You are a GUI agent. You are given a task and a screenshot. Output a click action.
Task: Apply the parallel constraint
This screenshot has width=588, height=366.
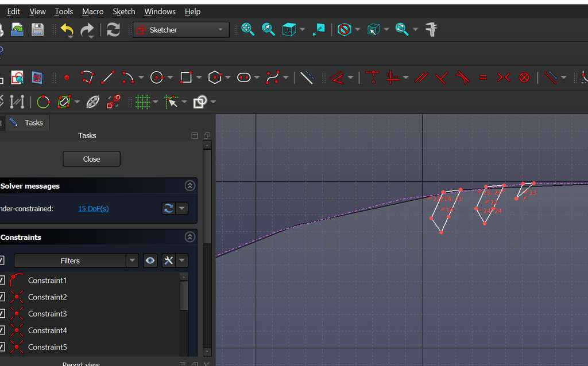coord(421,77)
